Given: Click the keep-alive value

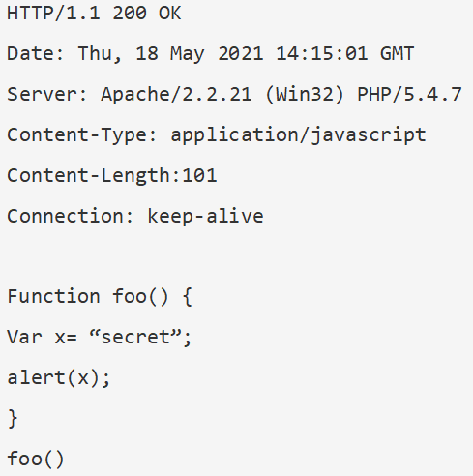Looking at the screenshot, I should [x=205, y=216].
